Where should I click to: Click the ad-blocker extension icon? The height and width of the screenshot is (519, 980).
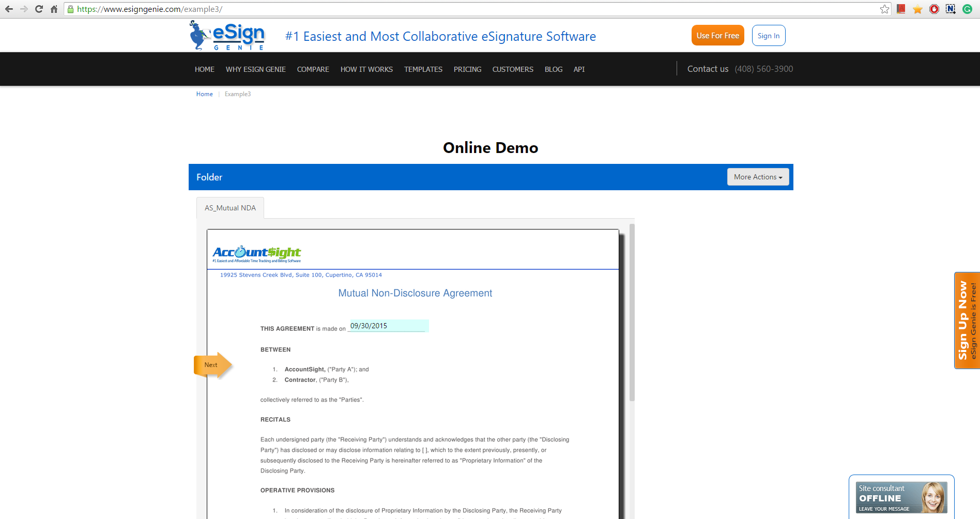coord(934,9)
